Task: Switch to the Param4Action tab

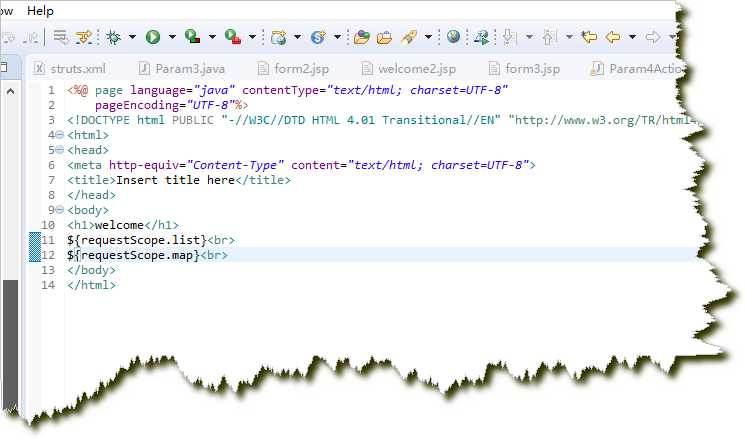Action: (x=636, y=69)
